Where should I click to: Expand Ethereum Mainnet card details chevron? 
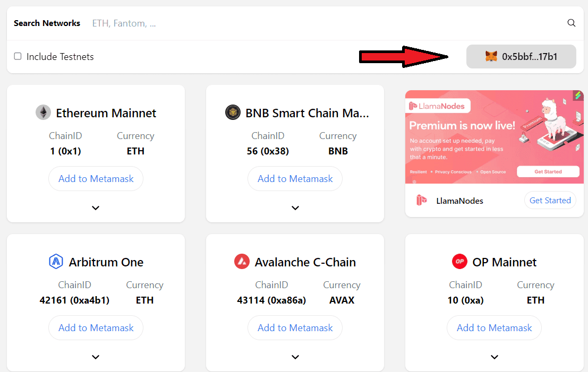[x=96, y=208]
